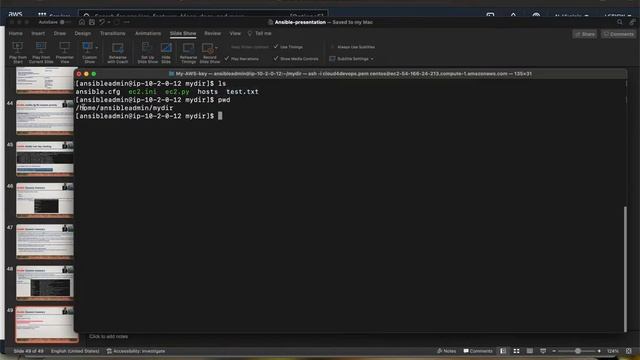Switch to Reading view icon
Image resolution: width=640 pixels, height=360 pixels.
(x=529, y=351)
